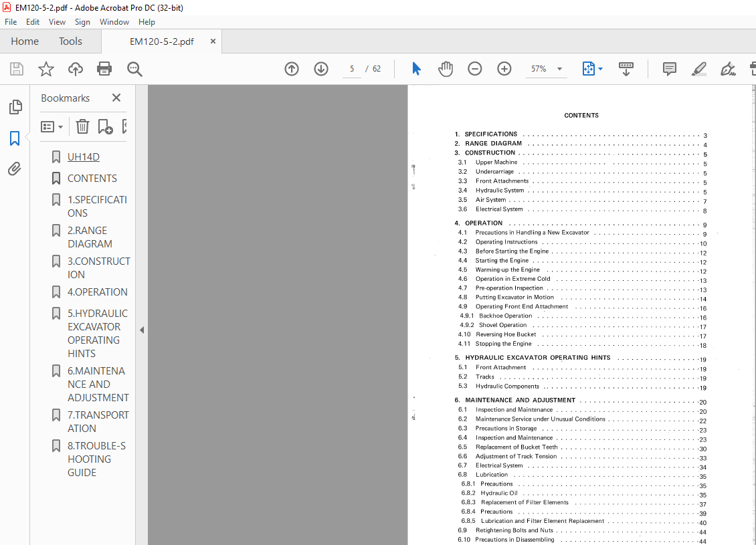
Task: Click the Save file icon
Action: pos(17,69)
